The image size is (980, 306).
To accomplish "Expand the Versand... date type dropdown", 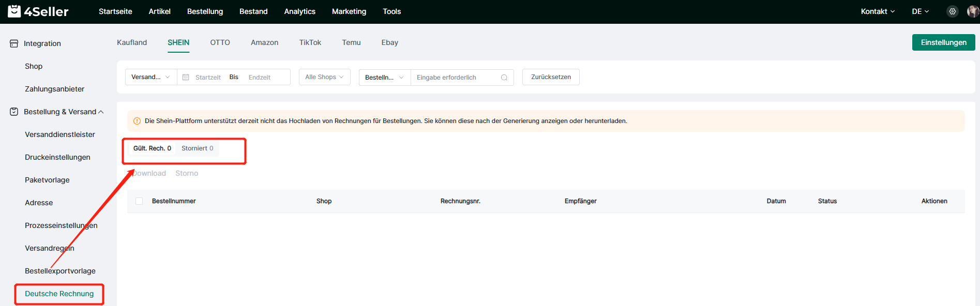I will 150,77.
